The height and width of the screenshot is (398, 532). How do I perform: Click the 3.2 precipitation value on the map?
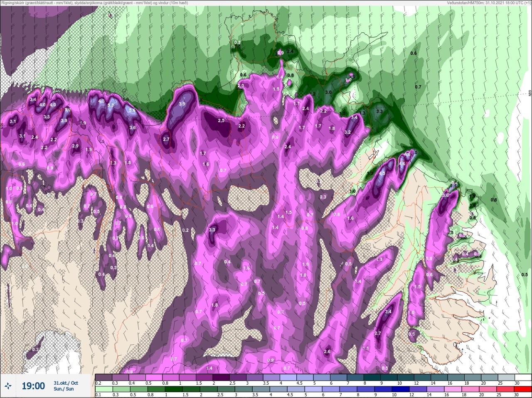pos(348,132)
